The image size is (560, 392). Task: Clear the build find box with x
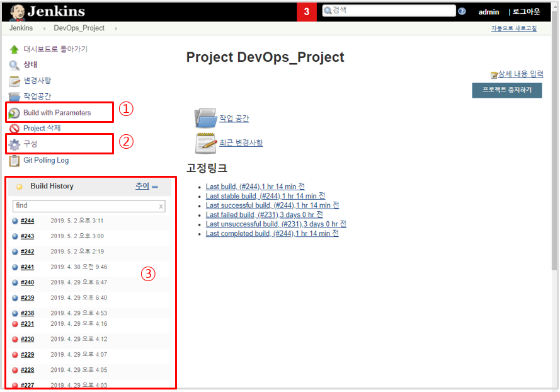click(x=161, y=206)
